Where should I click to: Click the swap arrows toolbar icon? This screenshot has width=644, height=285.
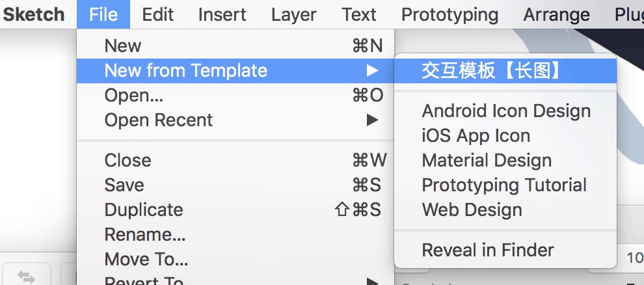tap(26, 277)
